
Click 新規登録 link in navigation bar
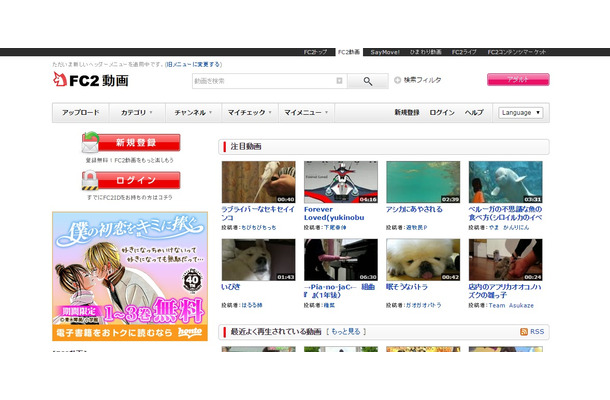(x=407, y=112)
